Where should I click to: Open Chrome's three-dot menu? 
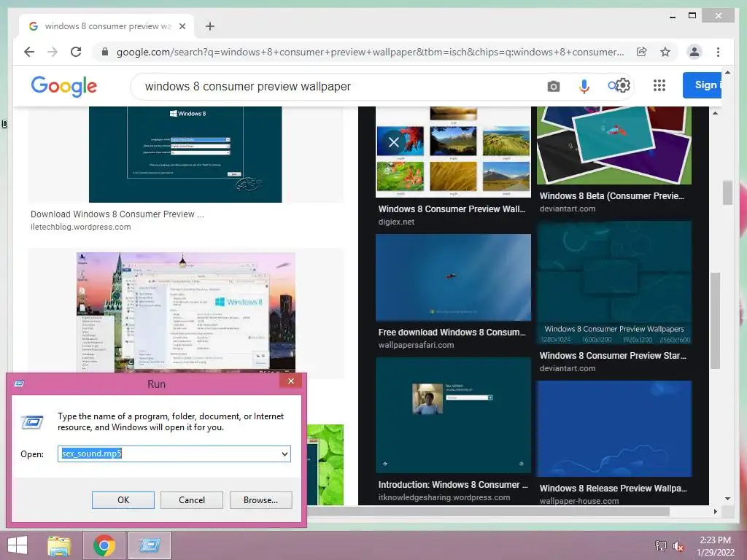[718, 52]
